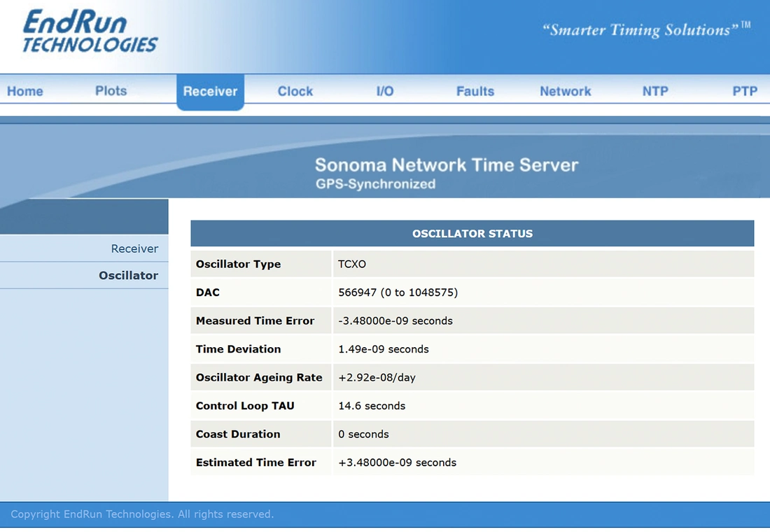The image size is (770, 532).
Task: Select the -3.48000e-09 seconds value
Action: [395, 321]
